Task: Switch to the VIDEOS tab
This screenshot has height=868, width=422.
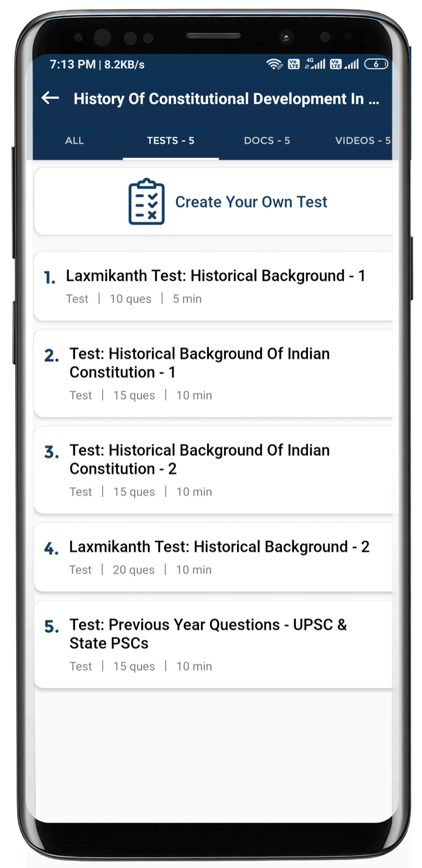Action: [362, 141]
